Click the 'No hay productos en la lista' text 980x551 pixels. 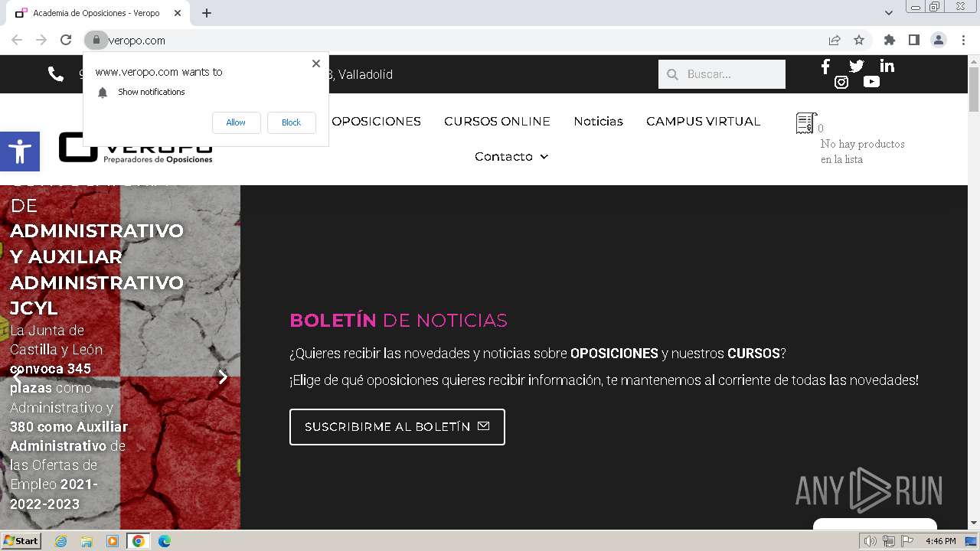point(862,152)
